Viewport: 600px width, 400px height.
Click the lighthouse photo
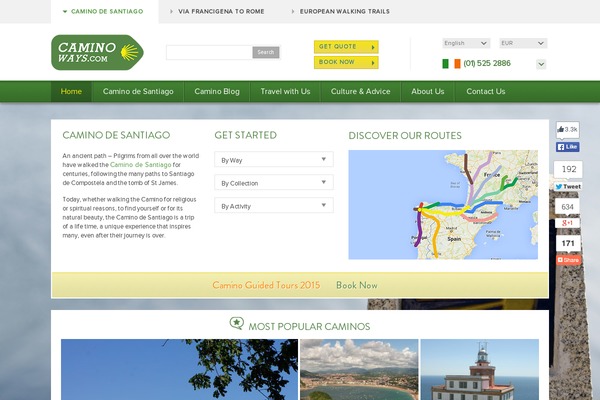coord(480,369)
